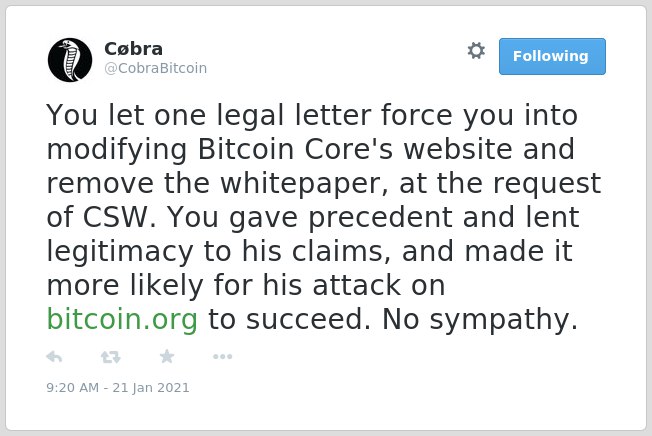This screenshot has width=652, height=436.
Task: Click the 21 Jan 2021 date
Action: 151,387
